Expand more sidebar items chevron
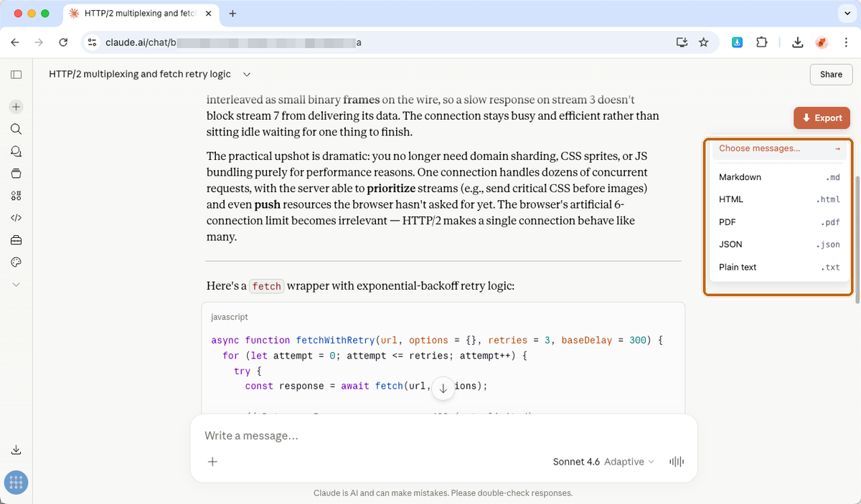The width and height of the screenshot is (861, 504). point(16,285)
